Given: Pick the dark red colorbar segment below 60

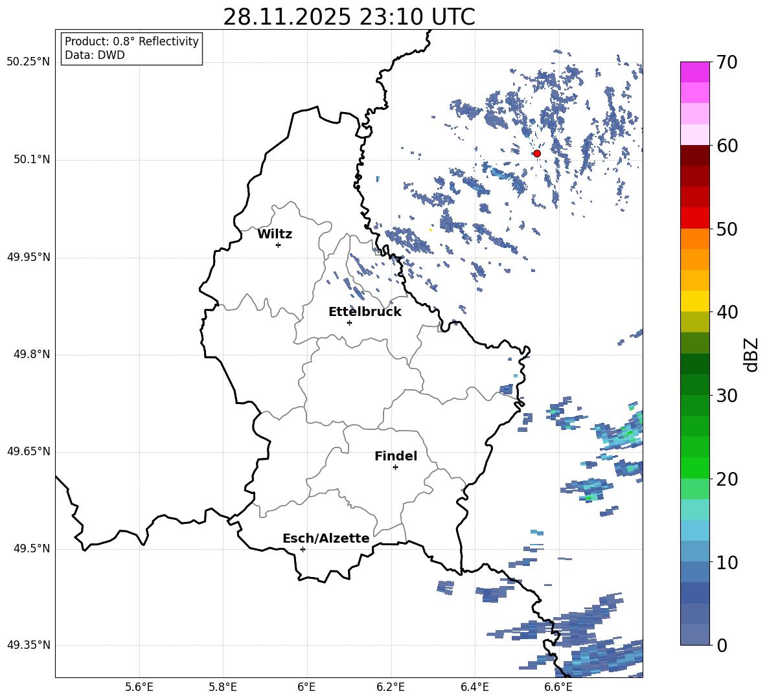Looking at the screenshot, I should pos(695,156).
